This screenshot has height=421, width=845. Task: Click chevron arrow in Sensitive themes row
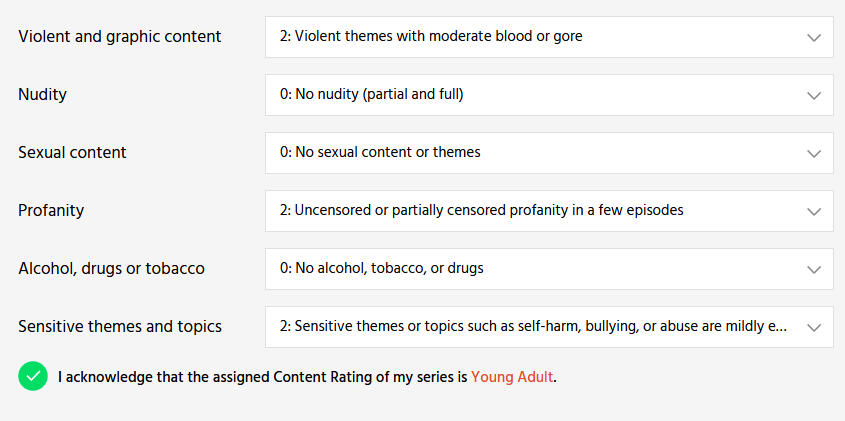tap(813, 327)
